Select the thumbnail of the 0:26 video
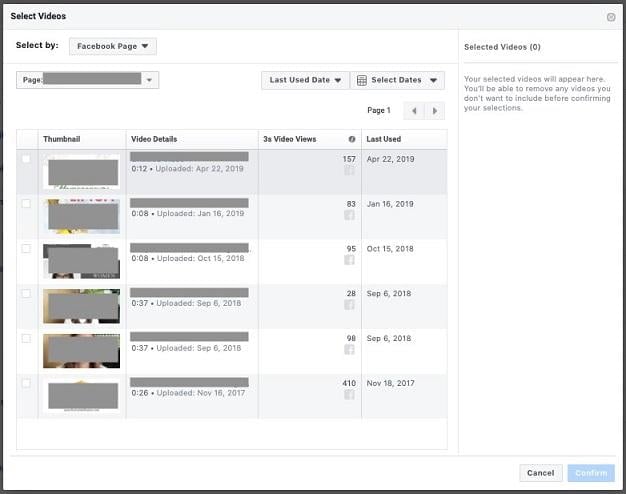The image size is (626, 494). click(81, 396)
